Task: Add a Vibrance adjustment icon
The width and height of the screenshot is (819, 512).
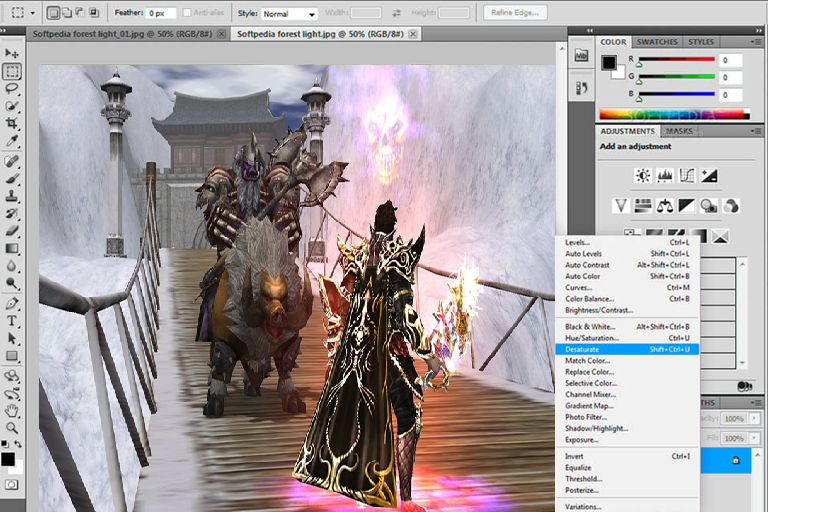Action: [x=621, y=206]
